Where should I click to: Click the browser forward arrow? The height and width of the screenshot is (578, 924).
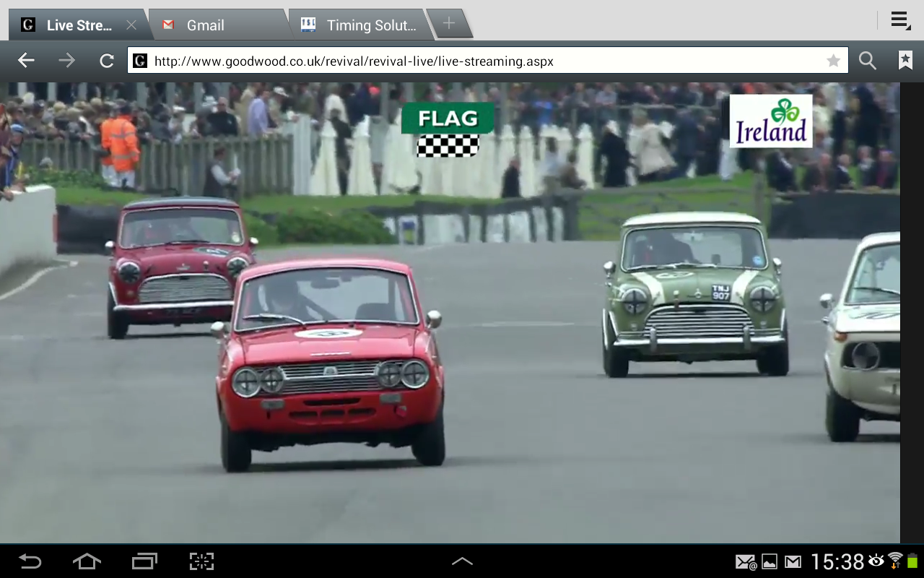[66, 61]
